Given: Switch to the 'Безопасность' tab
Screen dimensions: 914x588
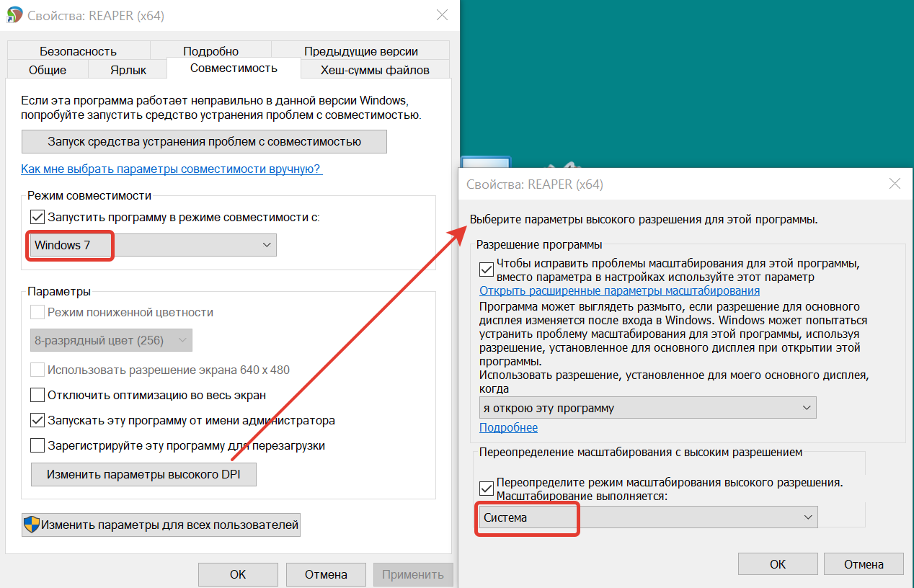Looking at the screenshot, I should 78,51.
